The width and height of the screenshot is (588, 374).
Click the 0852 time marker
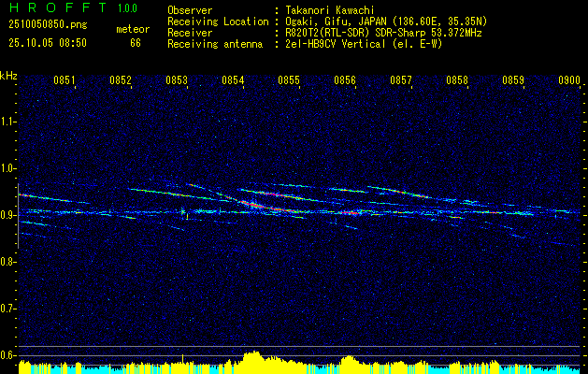pos(121,80)
